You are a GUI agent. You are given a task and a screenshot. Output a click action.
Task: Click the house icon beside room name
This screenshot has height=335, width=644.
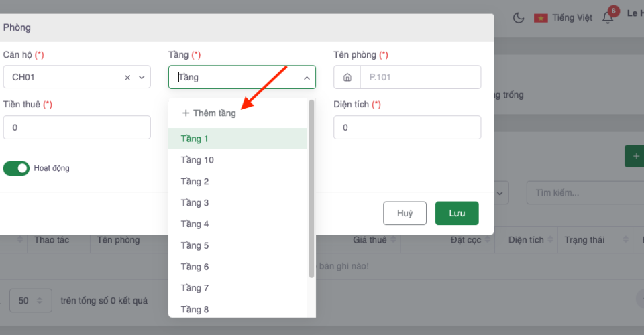click(x=347, y=78)
